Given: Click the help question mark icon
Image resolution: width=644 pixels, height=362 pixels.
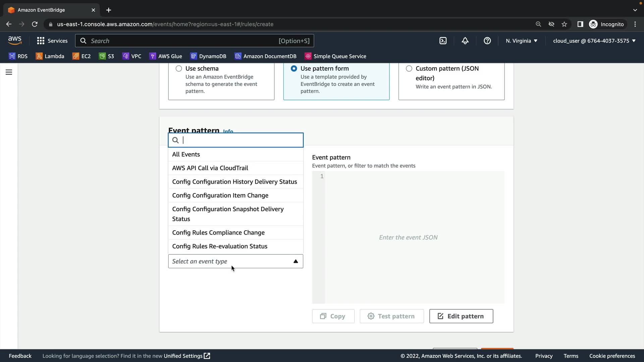Looking at the screenshot, I should click(x=487, y=41).
